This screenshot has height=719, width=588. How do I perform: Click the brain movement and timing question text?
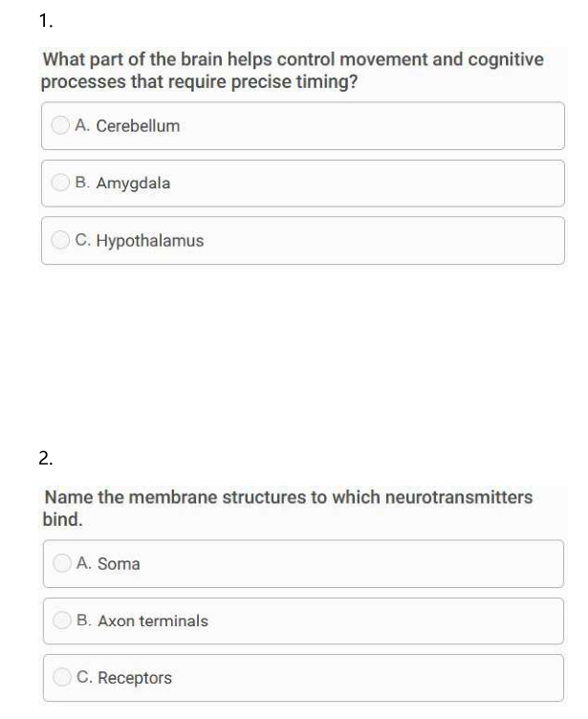tap(293, 71)
